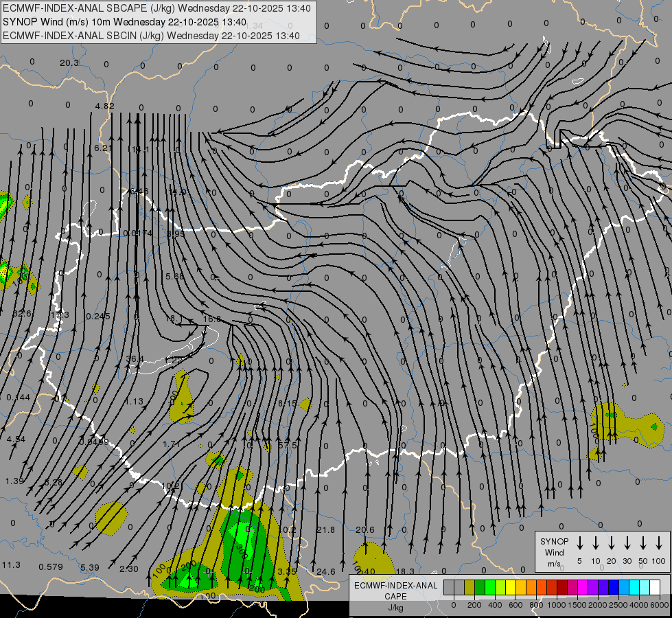Click the 50 m/s arrow in SYNOP Wind legend

[x=643, y=542]
